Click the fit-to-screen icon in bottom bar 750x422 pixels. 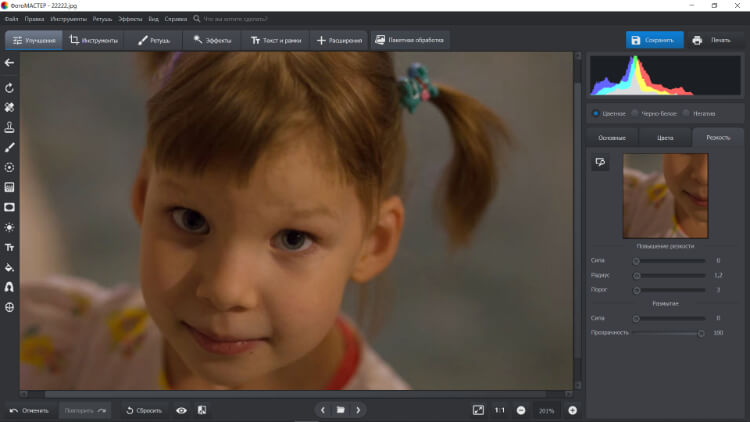pyautogui.click(x=478, y=410)
